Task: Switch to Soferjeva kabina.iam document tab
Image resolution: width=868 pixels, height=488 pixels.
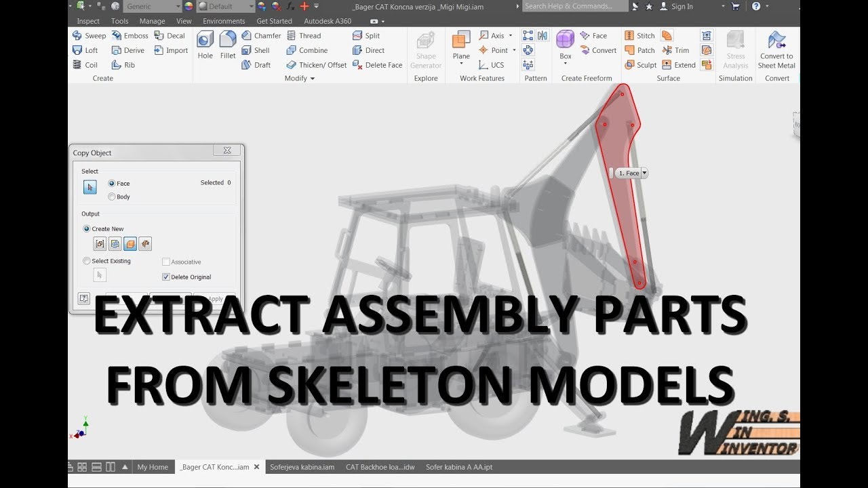Action: (302, 467)
